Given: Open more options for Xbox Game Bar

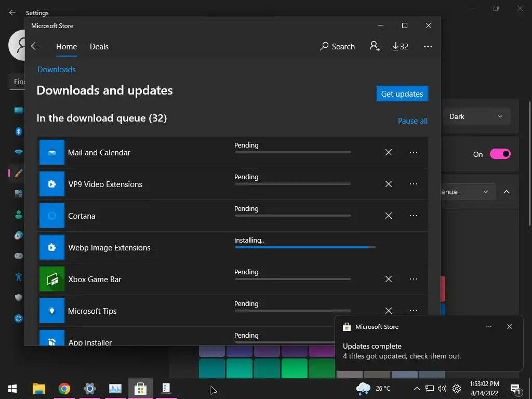Looking at the screenshot, I should pos(413,279).
